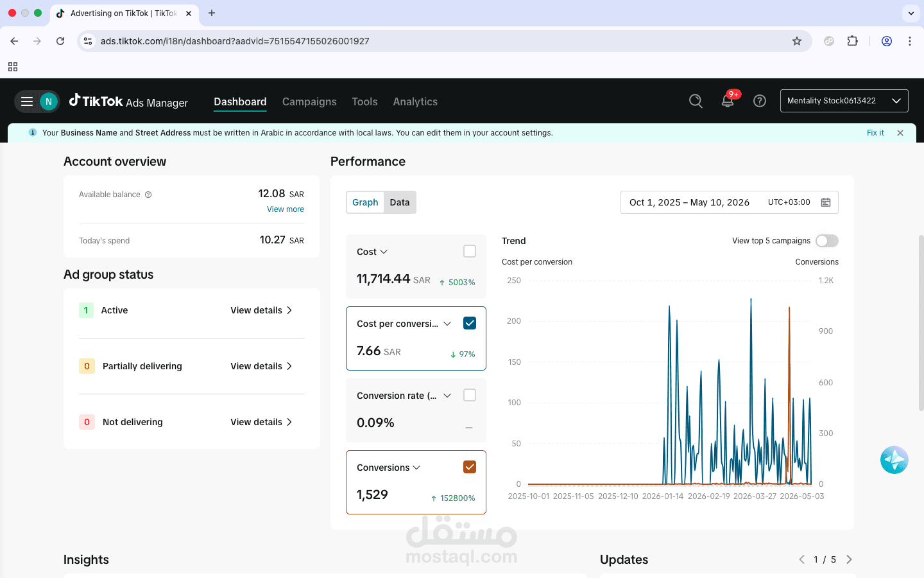The image size is (924, 578).
Task: Expand the Mentality Stock0613422 account dropdown
Action: [x=844, y=101]
